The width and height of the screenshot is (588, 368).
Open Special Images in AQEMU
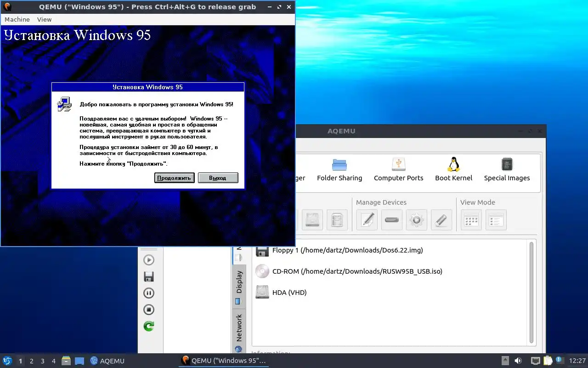(507, 170)
